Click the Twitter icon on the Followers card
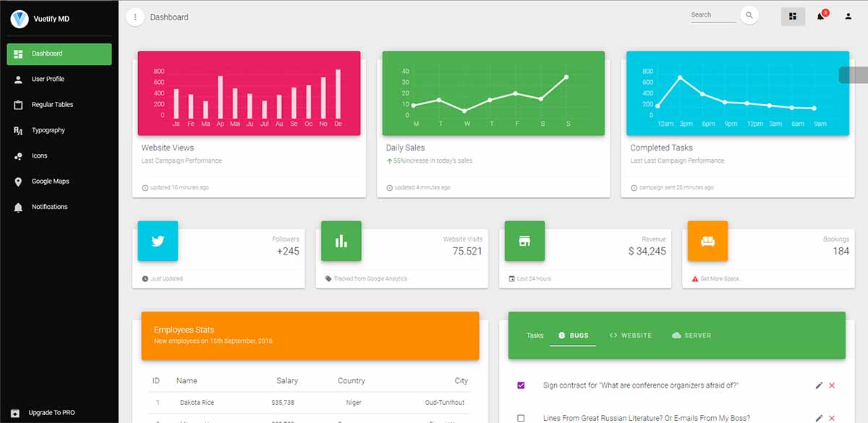 158,242
